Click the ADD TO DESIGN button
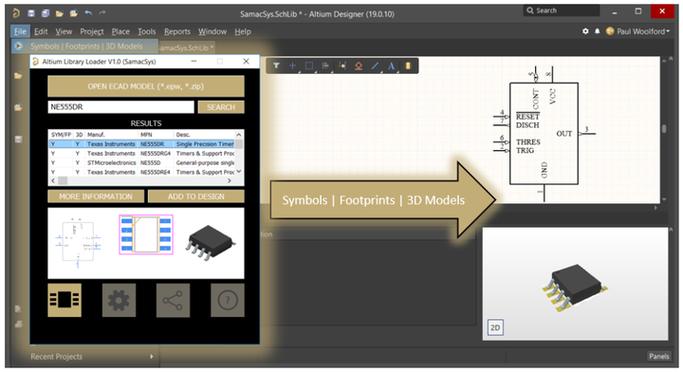 [x=196, y=196]
